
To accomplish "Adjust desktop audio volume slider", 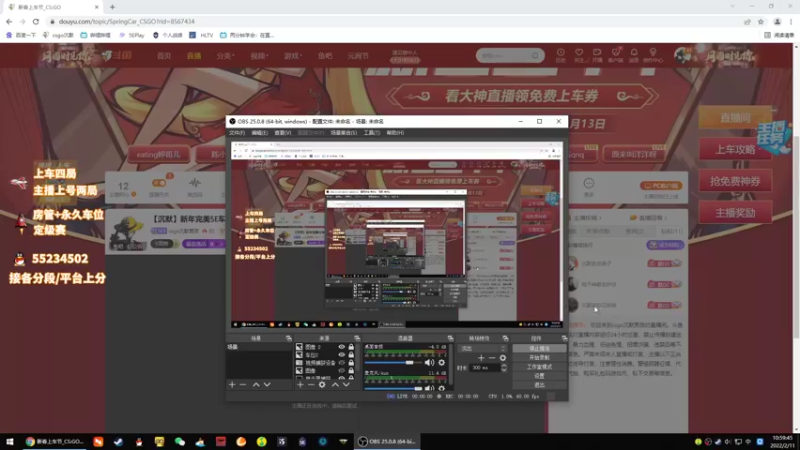I will (x=393, y=363).
